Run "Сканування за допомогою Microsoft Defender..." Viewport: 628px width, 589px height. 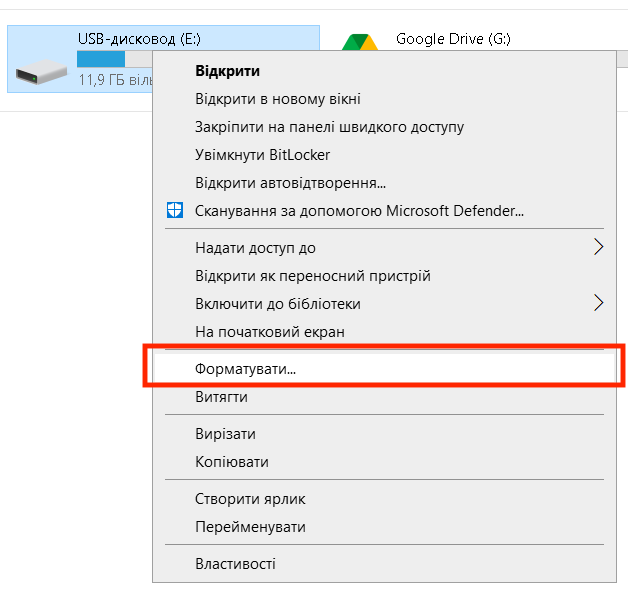tap(359, 211)
